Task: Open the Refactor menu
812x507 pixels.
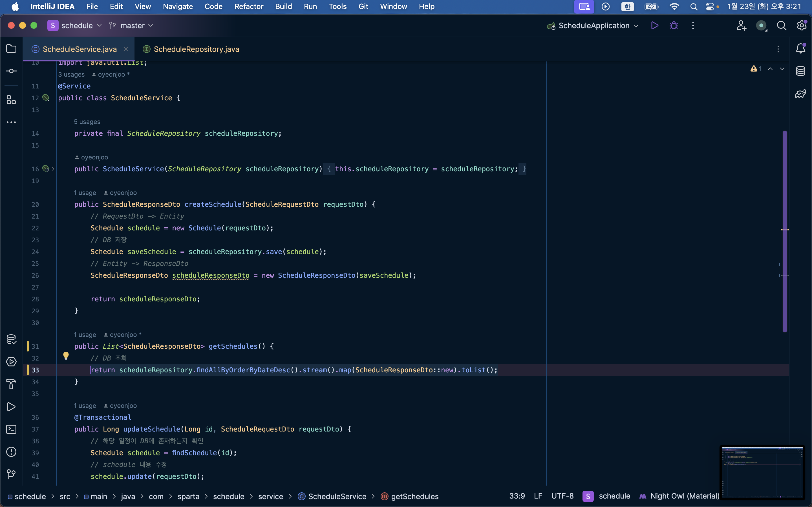Action: [x=249, y=6]
